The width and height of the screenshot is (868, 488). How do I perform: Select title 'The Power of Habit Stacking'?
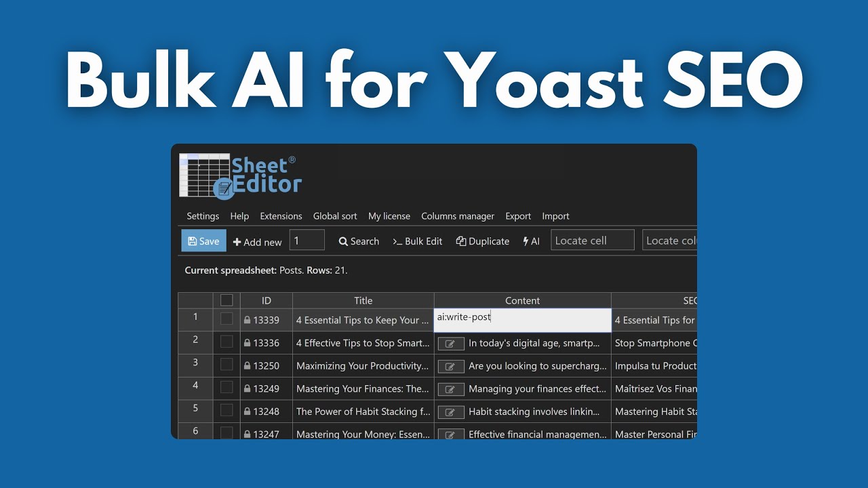point(363,411)
